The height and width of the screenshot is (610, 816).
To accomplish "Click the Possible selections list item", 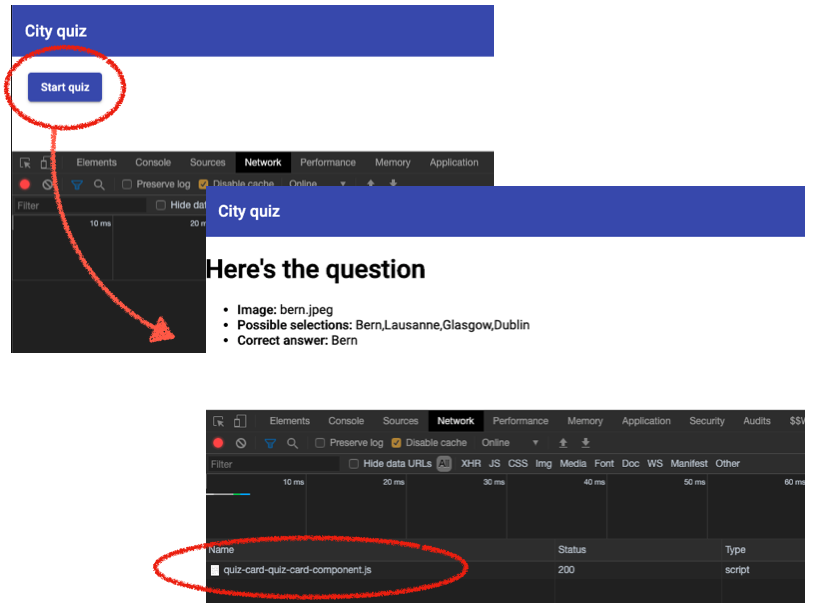I will (383, 325).
